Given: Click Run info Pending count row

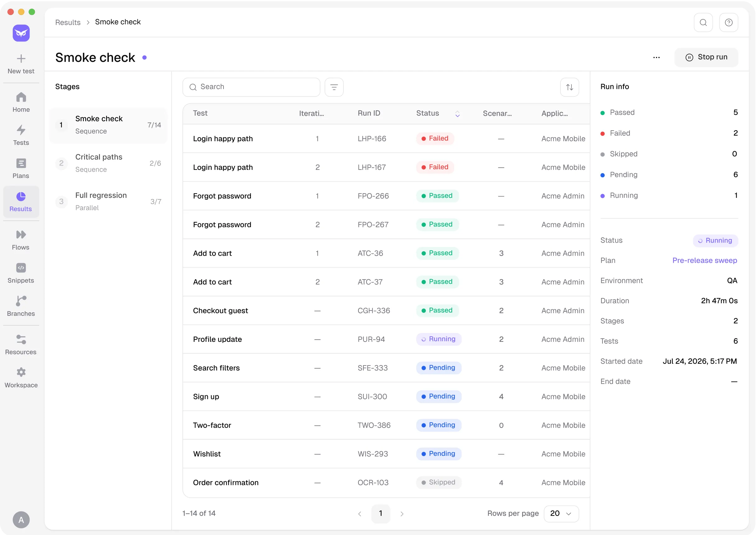Looking at the screenshot, I should [669, 174].
